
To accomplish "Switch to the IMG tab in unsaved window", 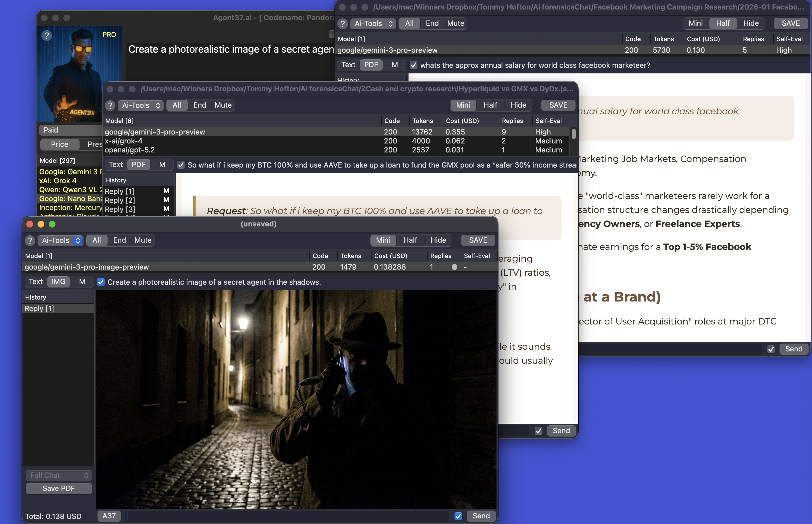I will (59, 282).
